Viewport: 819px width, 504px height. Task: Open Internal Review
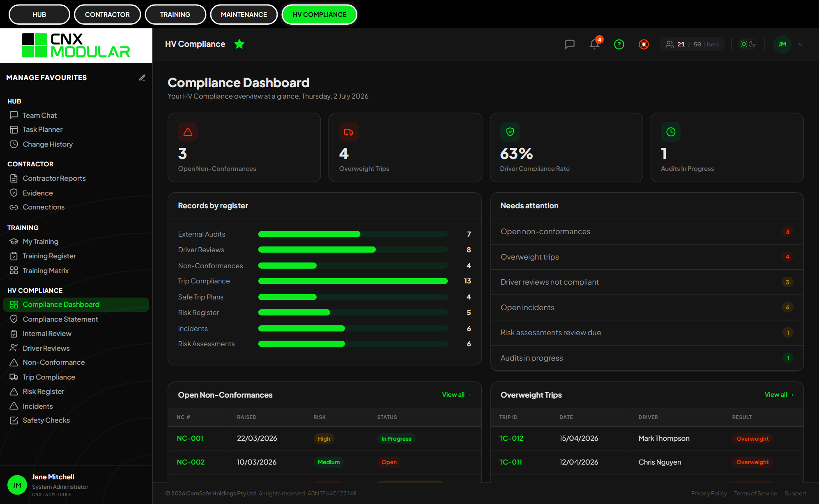[76, 334]
